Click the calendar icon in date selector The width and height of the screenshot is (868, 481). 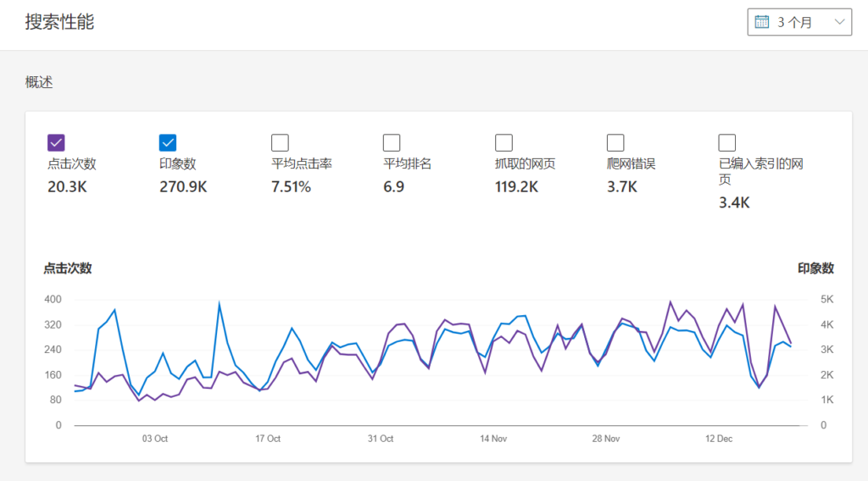pos(761,22)
